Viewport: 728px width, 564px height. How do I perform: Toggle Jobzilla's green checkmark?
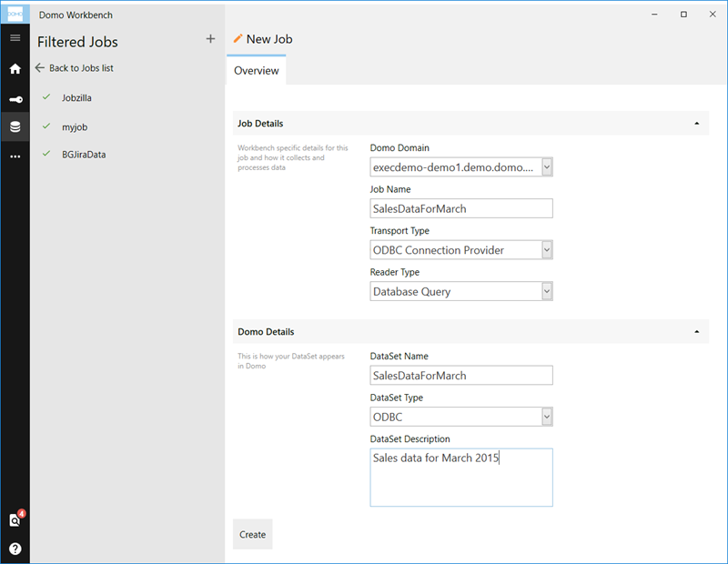click(x=45, y=97)
